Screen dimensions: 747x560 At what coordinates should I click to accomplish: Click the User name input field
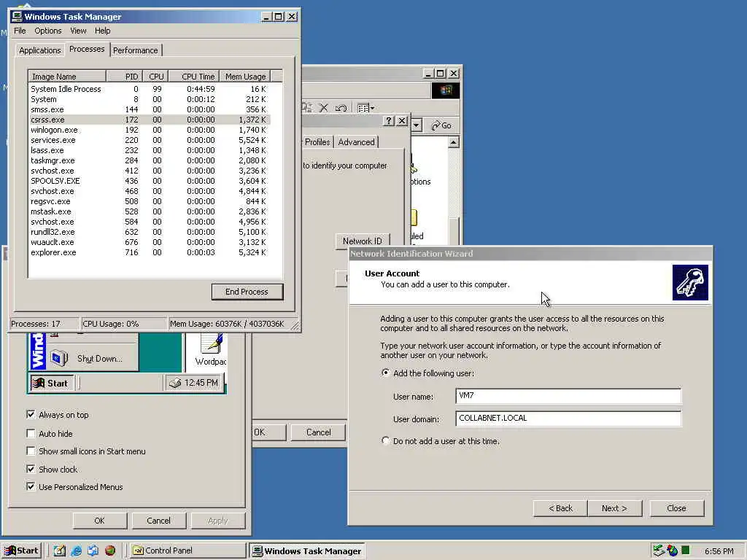568,396
